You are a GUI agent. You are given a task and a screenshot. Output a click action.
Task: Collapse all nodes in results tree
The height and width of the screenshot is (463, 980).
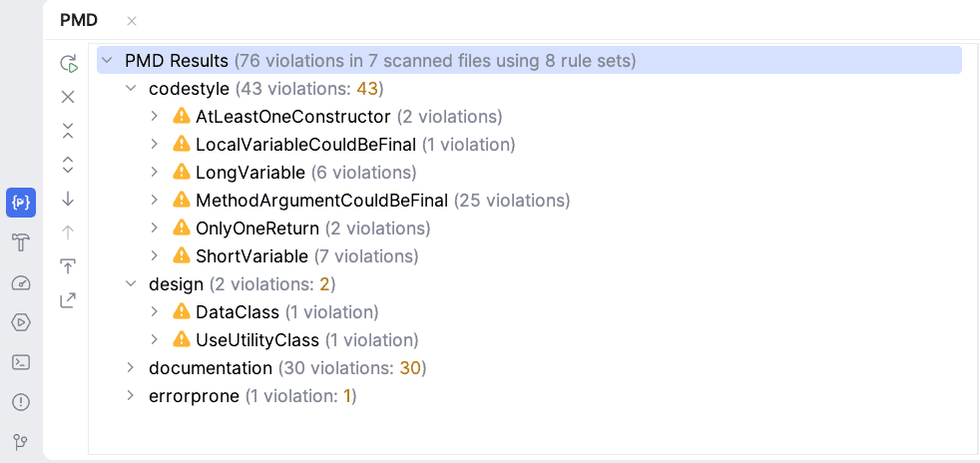(68, 131)
